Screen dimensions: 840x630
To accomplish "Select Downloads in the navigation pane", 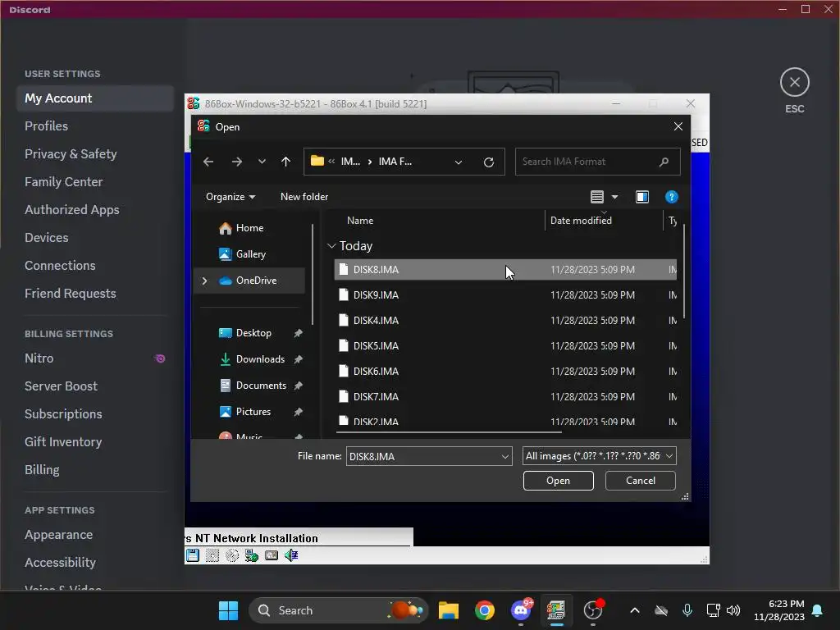I will (x=260, y=359).
